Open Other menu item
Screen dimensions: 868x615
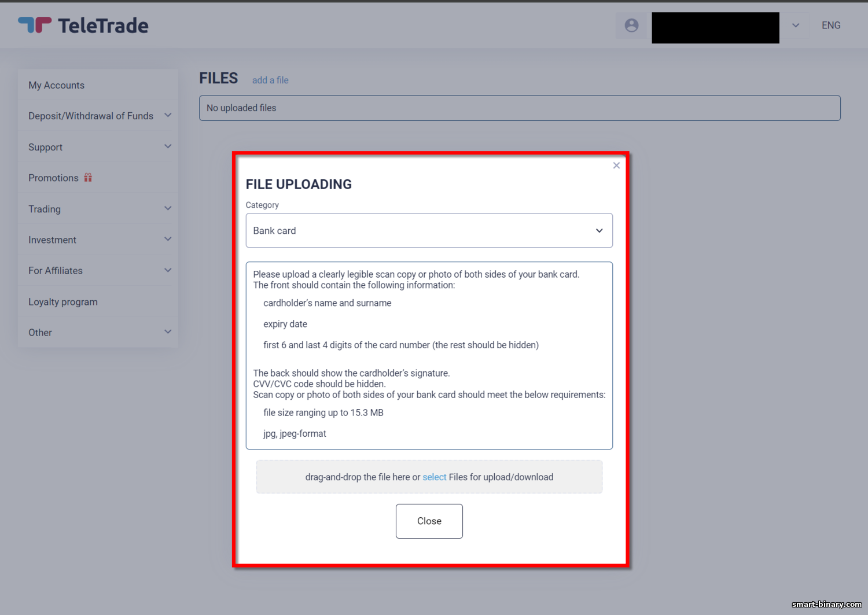point(40,332)
